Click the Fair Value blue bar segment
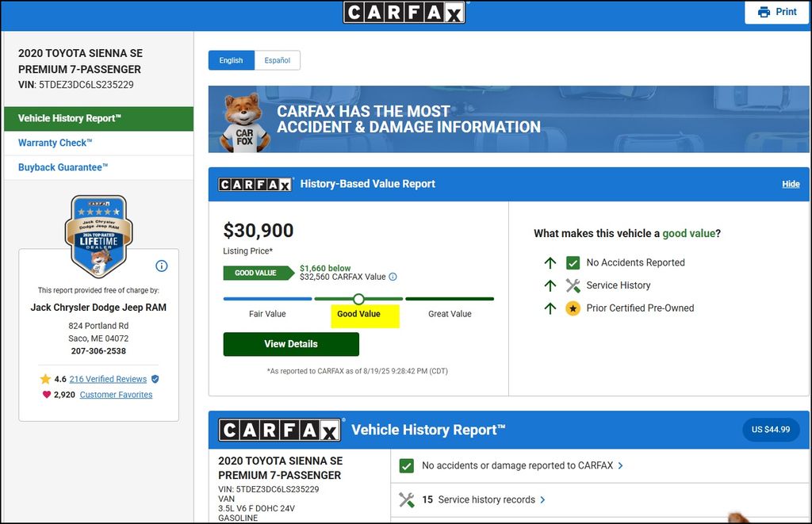The image size is (812, 524). (268, 299)
